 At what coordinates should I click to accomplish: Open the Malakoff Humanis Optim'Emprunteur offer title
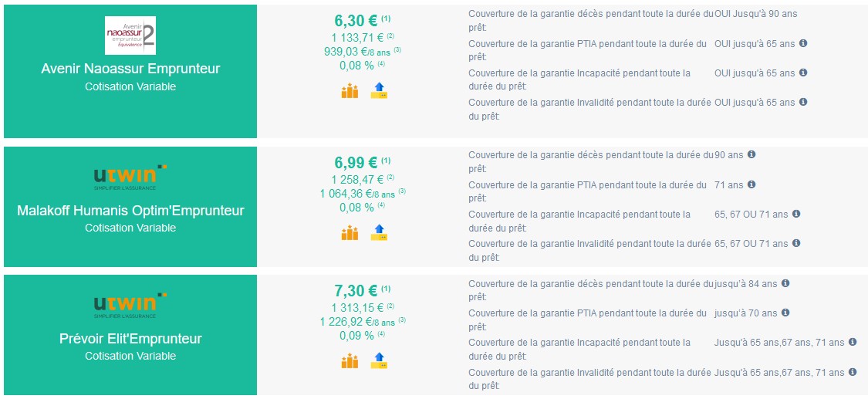point(130,211)
